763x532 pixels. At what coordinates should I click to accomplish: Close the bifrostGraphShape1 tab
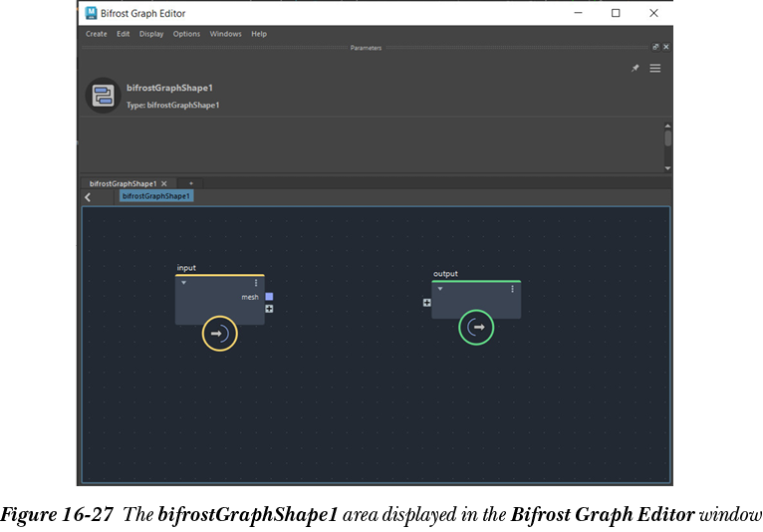[x=164, y=184]
